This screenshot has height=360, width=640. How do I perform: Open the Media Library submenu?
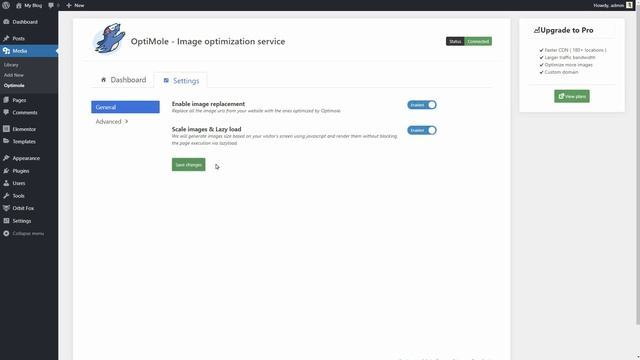pyautogui.click(x=11, y=65)
